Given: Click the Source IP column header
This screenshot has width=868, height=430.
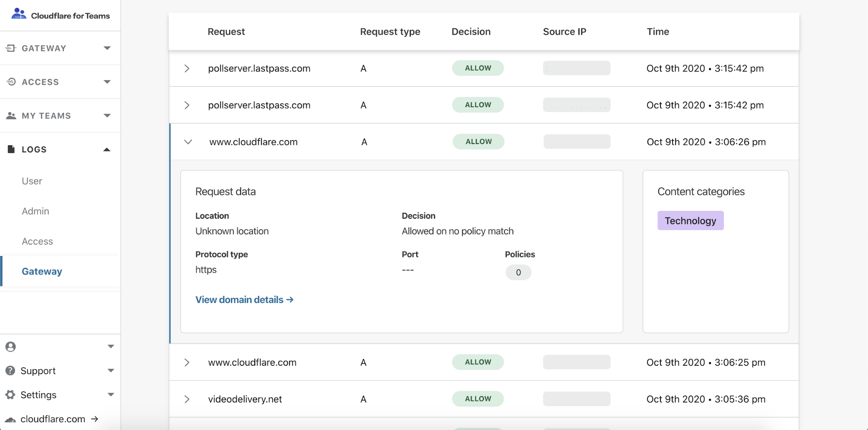Looking at the screenshot, I should pyautogui.click(x=564, y=32).
